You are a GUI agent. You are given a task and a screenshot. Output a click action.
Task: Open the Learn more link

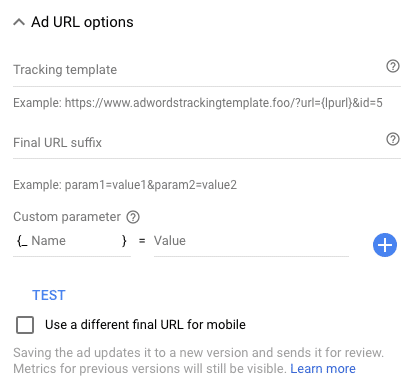pos(323,369)
